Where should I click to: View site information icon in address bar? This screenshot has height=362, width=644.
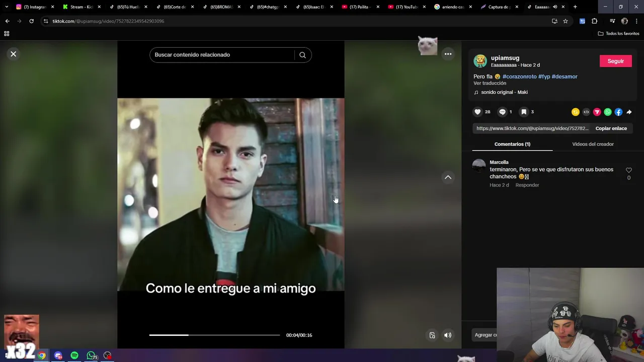click(46, 21)
